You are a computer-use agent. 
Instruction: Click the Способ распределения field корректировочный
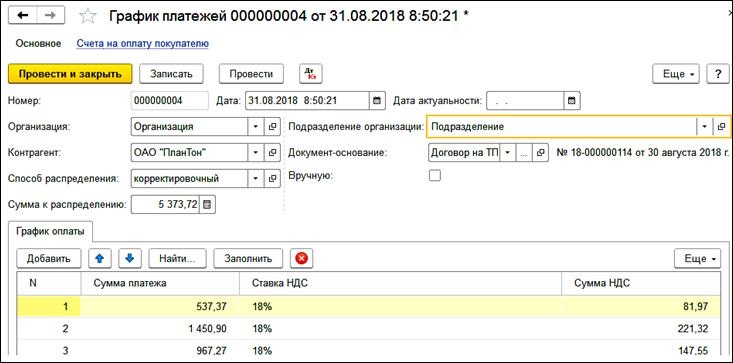coord(189,178)
